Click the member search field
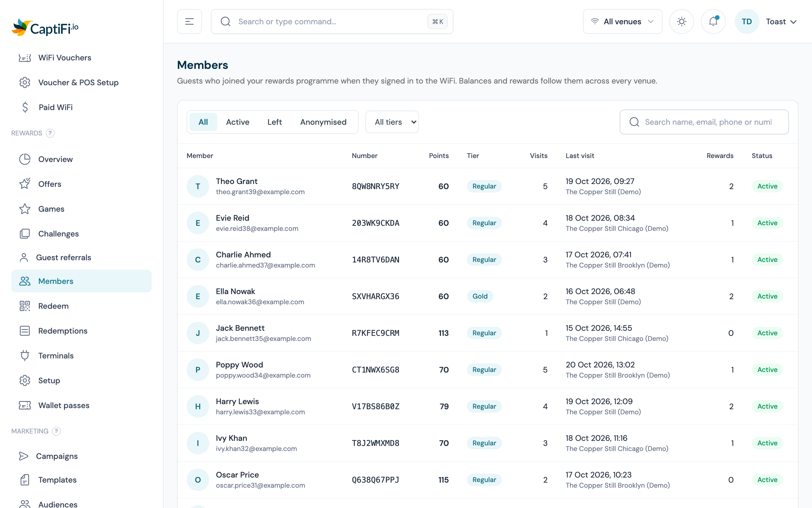 coord(704,122)
